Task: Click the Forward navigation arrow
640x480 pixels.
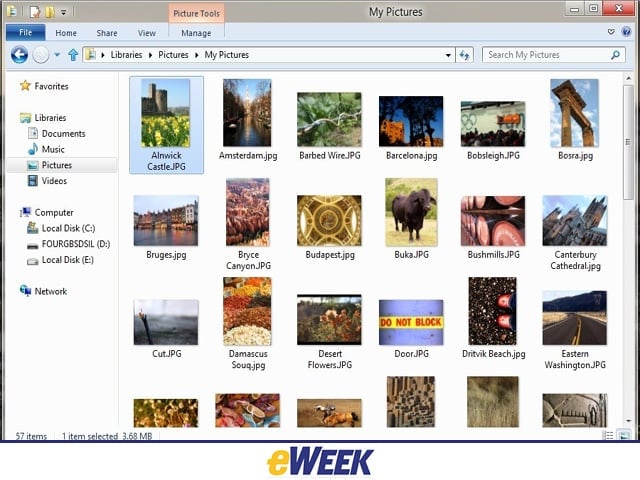Action: tap(41, 55)
